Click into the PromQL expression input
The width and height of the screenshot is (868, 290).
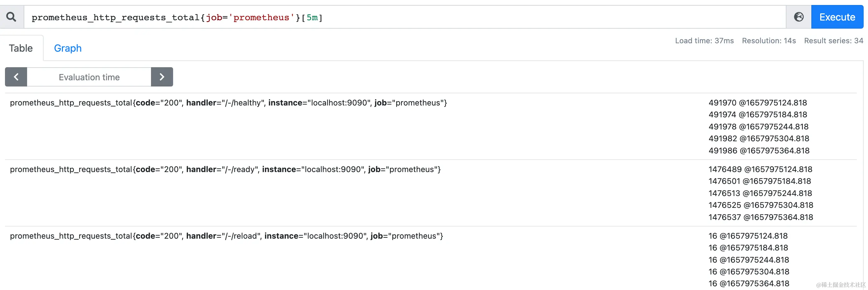(404, 17)
